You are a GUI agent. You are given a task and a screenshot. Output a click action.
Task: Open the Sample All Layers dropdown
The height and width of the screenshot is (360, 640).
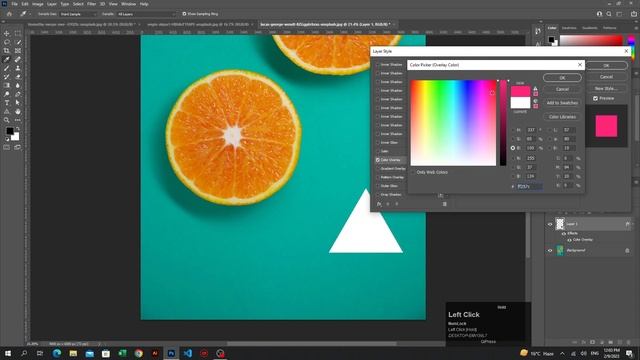[146, 14]
